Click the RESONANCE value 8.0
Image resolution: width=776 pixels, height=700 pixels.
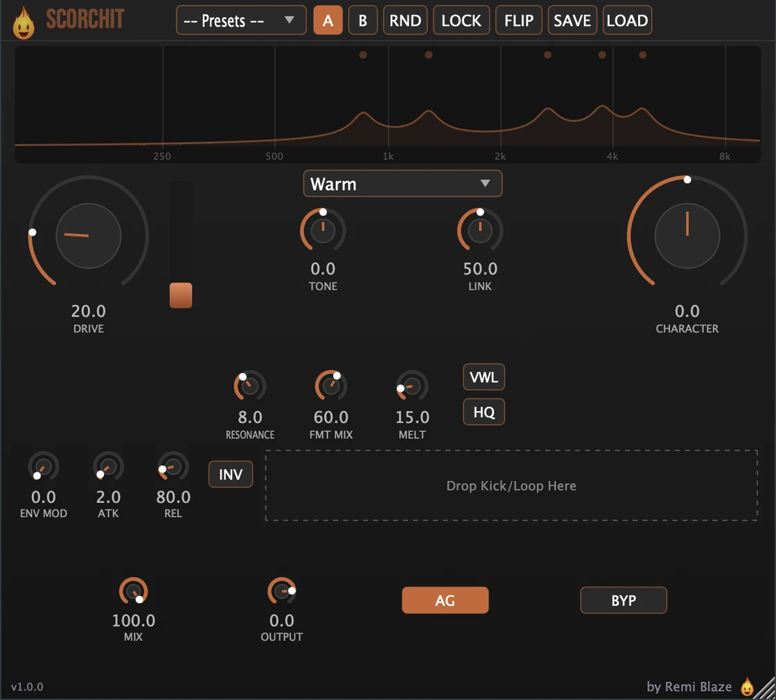[250, 417]
